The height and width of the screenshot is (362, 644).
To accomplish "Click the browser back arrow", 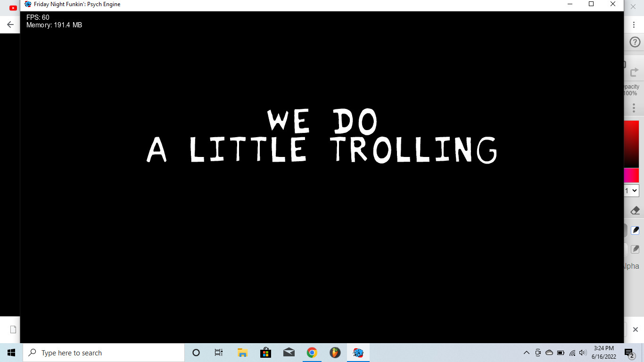I will point(10,25).
